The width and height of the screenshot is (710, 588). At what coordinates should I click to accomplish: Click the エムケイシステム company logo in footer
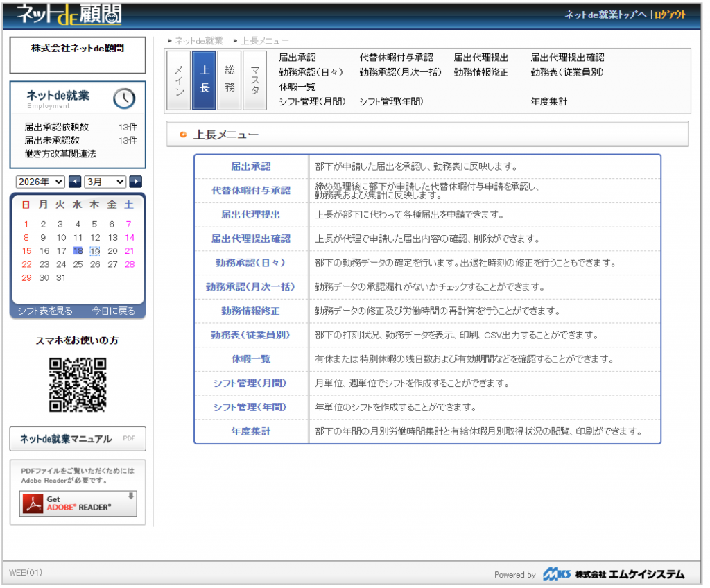coord(614,574)
